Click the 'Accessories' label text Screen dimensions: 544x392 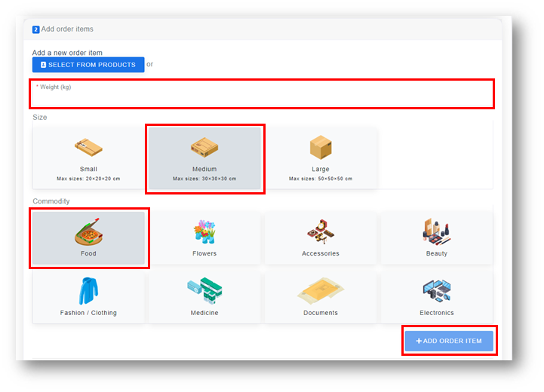[321, 253]
